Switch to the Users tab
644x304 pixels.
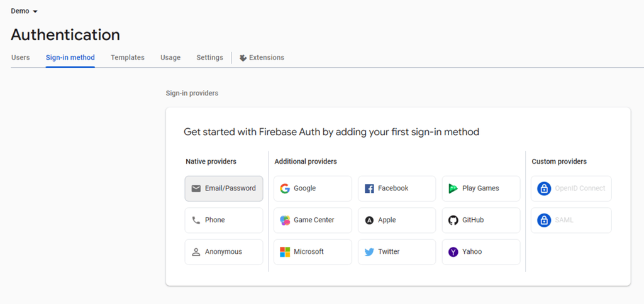tap(21, 58)
